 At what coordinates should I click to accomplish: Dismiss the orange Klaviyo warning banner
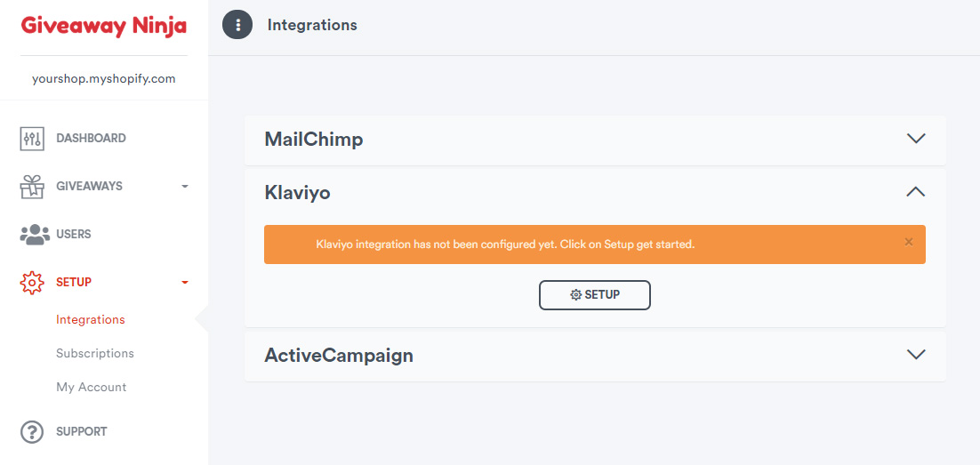pos(909,243)
